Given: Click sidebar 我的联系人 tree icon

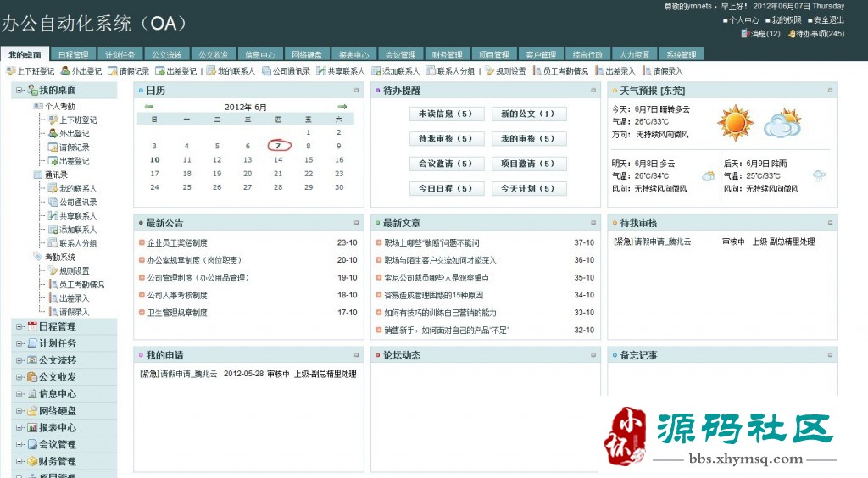Looking at the screenshot, I should (53, 188).
